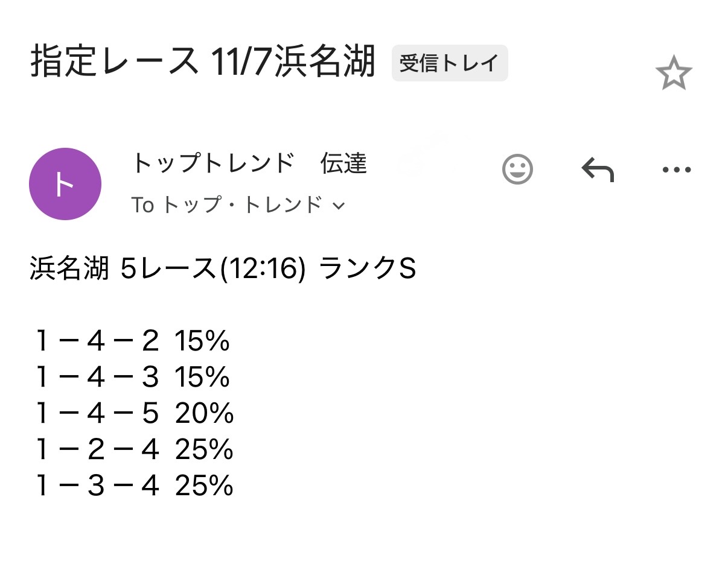Tap the 'To トップ・トレンド' recipient text
728x570 pixels.
tap(227, 206)
